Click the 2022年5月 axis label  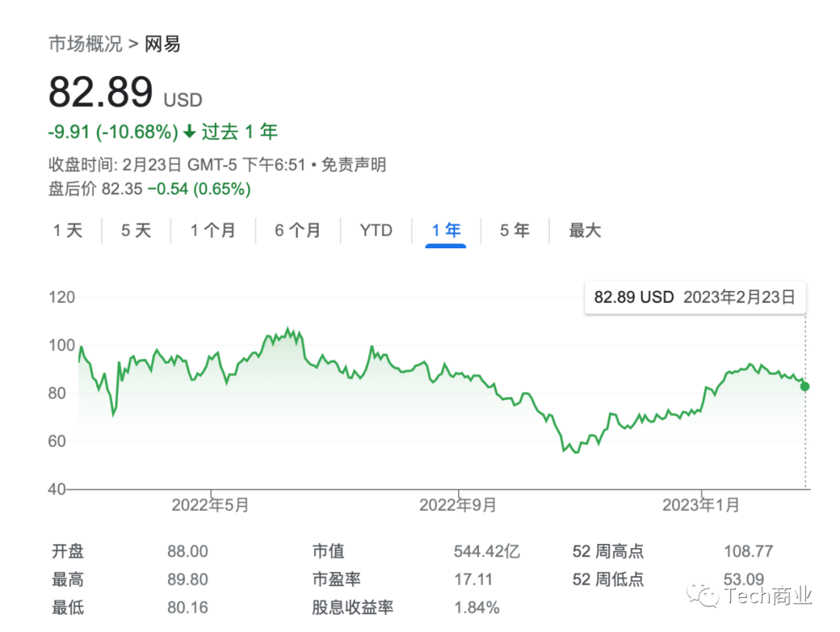click(210, 505)
